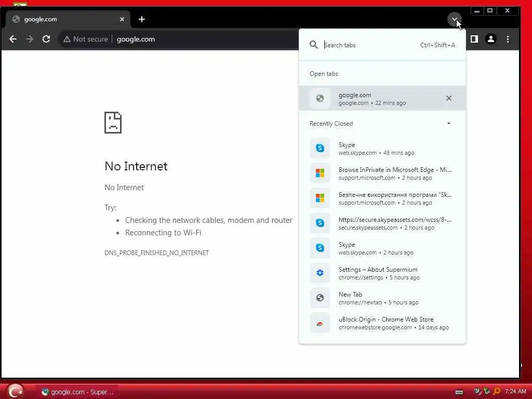This screenshot has width=532, height=399.
Task: Click DNS_PROBE_FINISHED_NO_INTERNET error text
Action: coord(156,253)
